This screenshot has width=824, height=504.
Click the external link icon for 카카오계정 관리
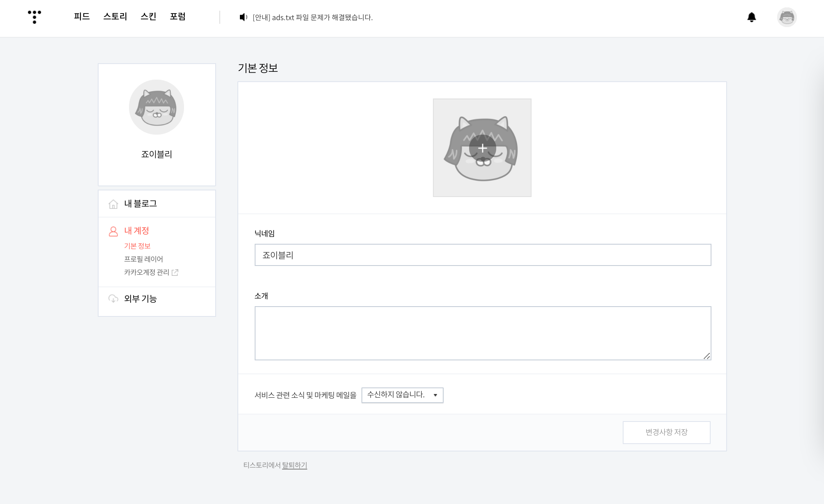(175, 273)
